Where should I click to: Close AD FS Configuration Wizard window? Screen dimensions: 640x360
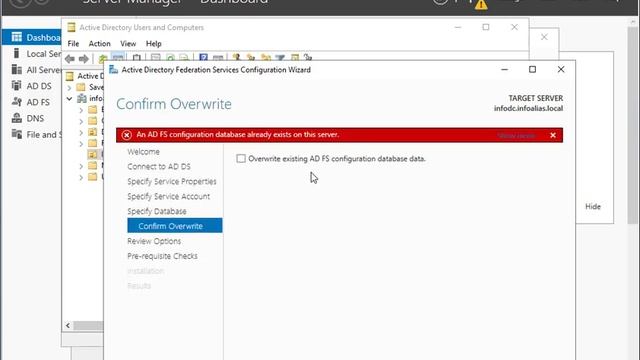click(x=561, y=69)
